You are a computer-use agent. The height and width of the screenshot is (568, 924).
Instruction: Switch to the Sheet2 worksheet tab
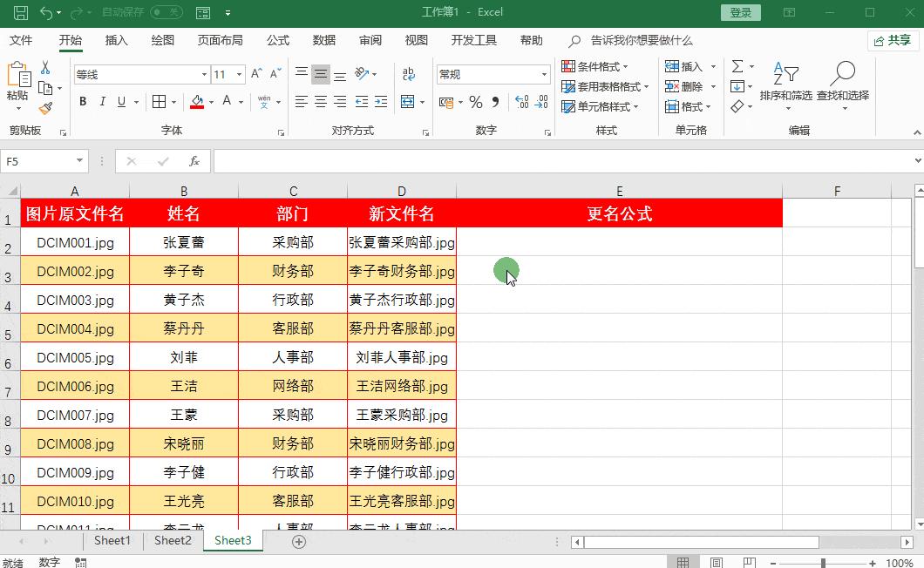[172, 540]
